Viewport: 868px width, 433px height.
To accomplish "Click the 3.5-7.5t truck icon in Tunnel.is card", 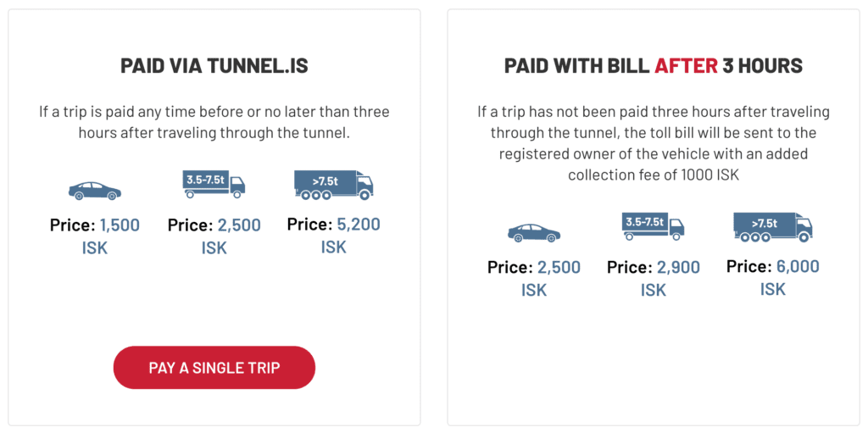I will pos(214,185).
